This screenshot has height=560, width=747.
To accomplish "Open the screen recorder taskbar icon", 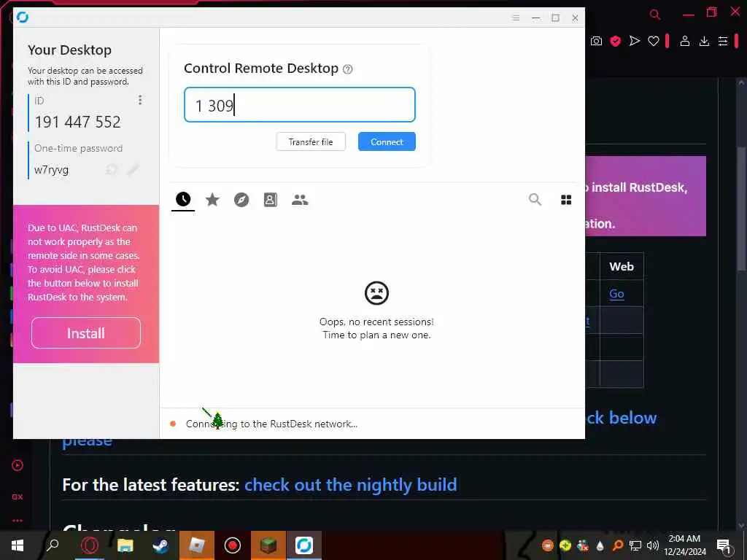I will [233, 545].
